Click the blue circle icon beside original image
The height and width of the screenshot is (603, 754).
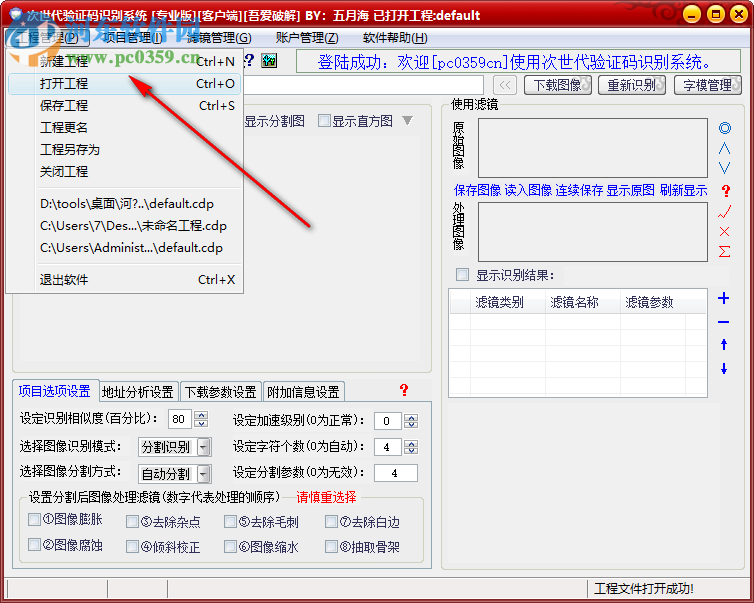pos(725,128)
